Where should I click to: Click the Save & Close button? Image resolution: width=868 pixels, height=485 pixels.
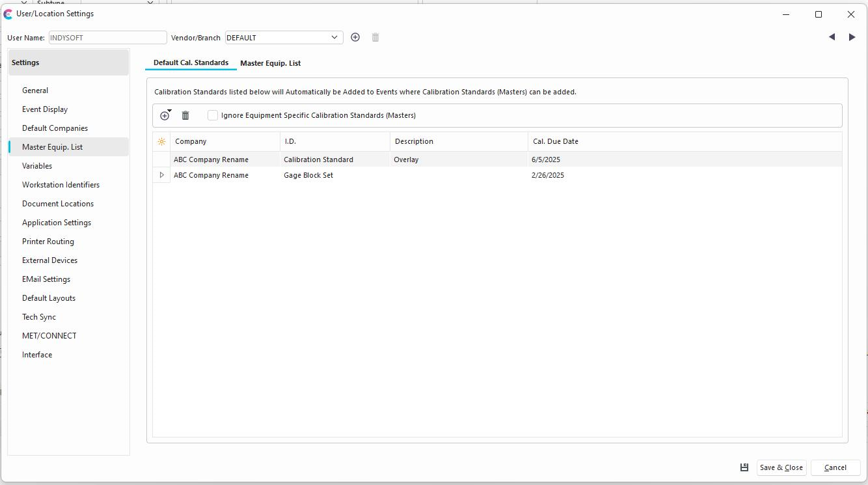coord(781,467)
